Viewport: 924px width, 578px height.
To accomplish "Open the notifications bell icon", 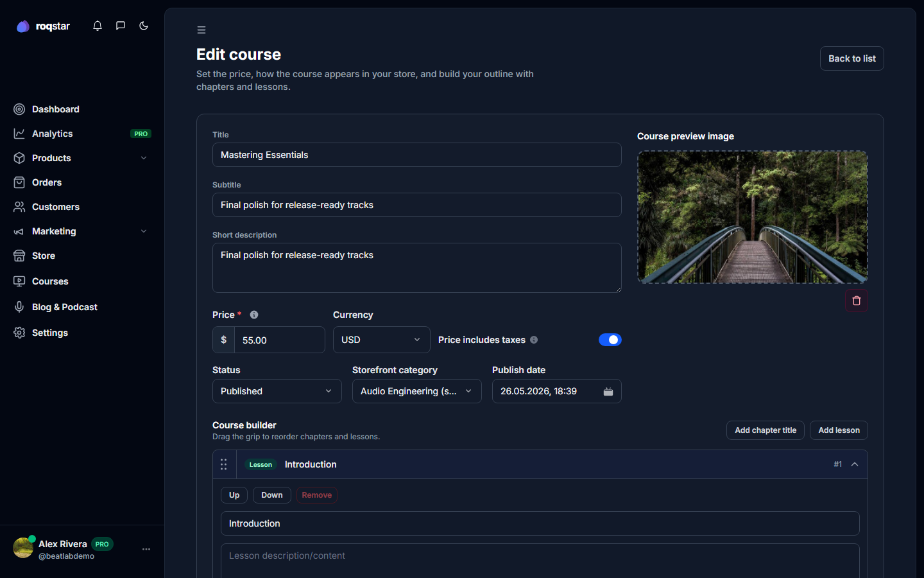I will 98,26.
